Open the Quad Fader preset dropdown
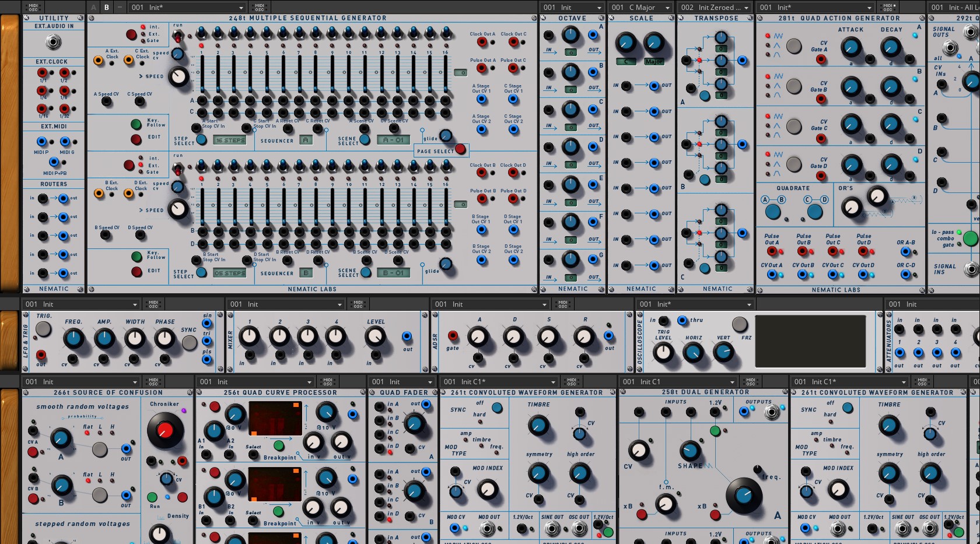The image size is (980, 544). pyautogui.click(x=402, y=382)
